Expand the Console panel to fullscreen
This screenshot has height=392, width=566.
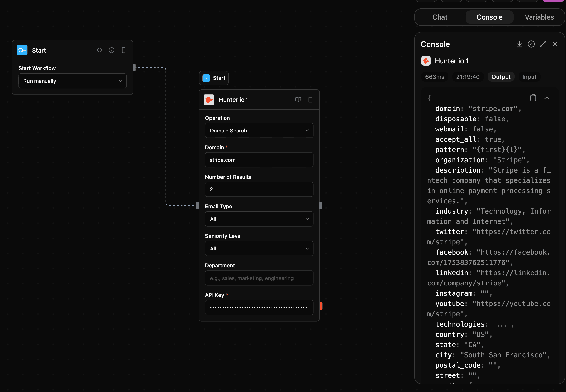point(543,44)
